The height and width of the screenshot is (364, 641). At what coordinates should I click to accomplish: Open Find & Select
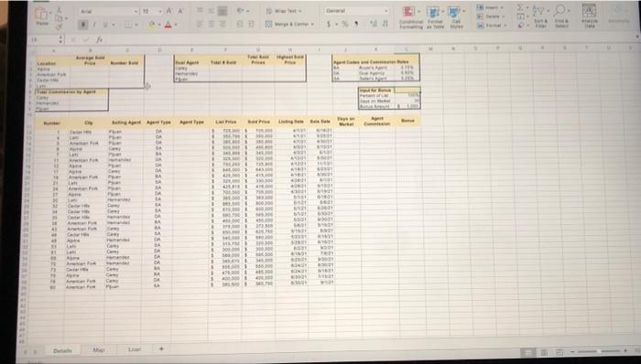click(x=560, y=16)
